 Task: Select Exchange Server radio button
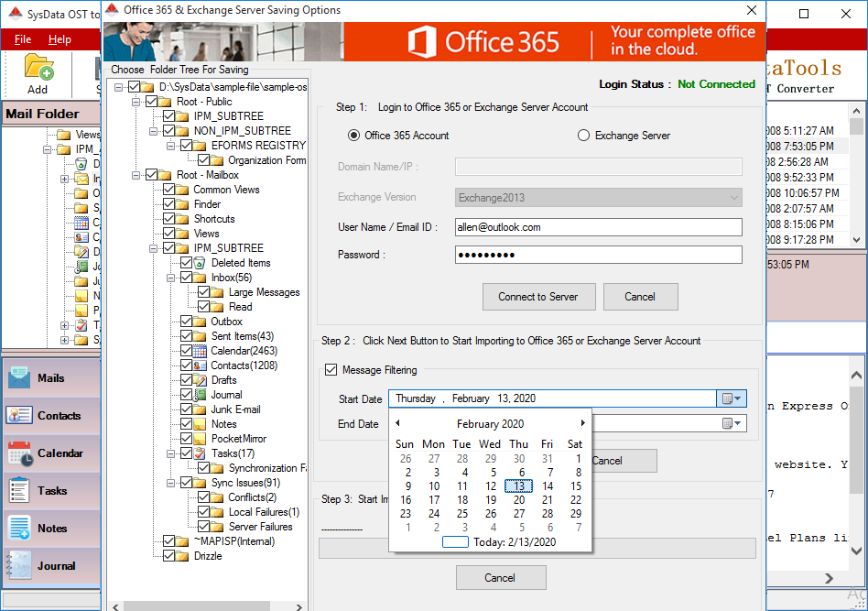click(583, 136)
